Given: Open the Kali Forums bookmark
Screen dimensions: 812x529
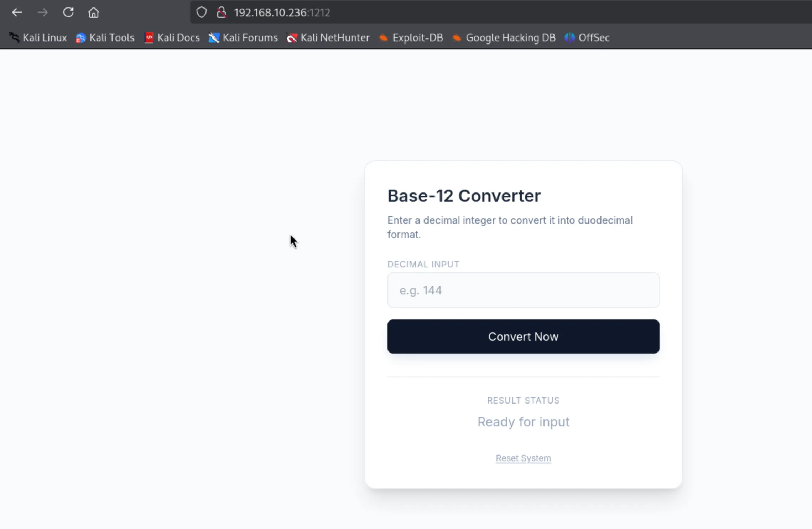Looking at the screenshot, I should point(243,38).
